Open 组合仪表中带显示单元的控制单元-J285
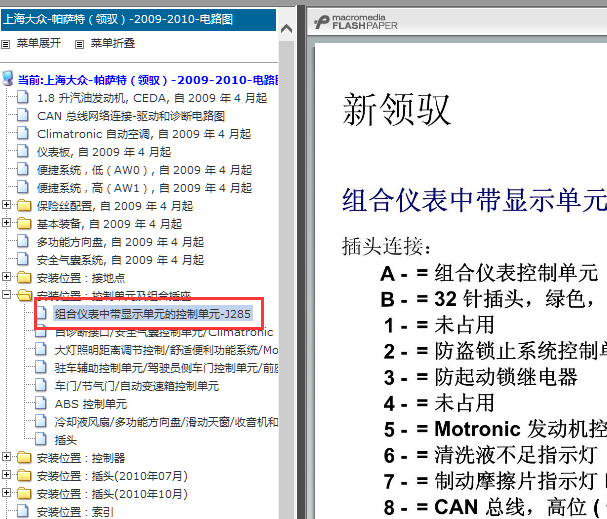The width and height of the screenshot is (607, 519). (153, 314)
